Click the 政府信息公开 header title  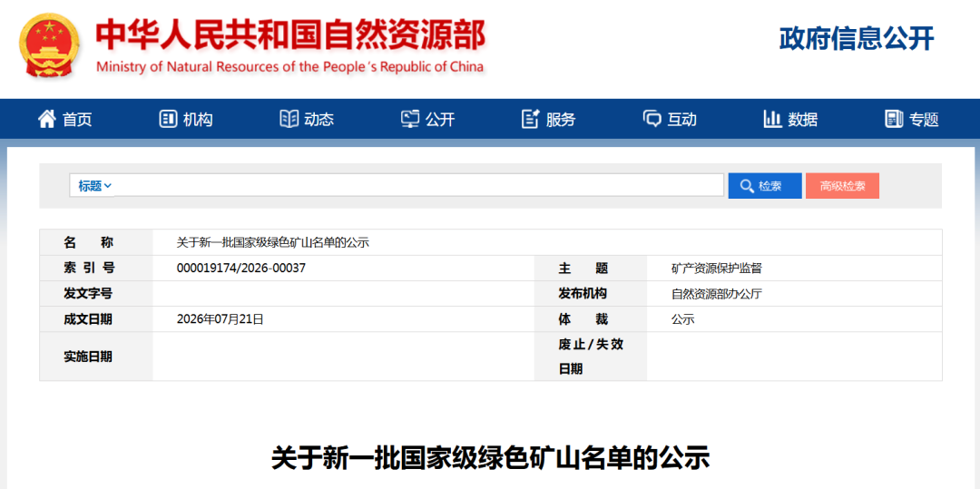(x=857, y=39)
